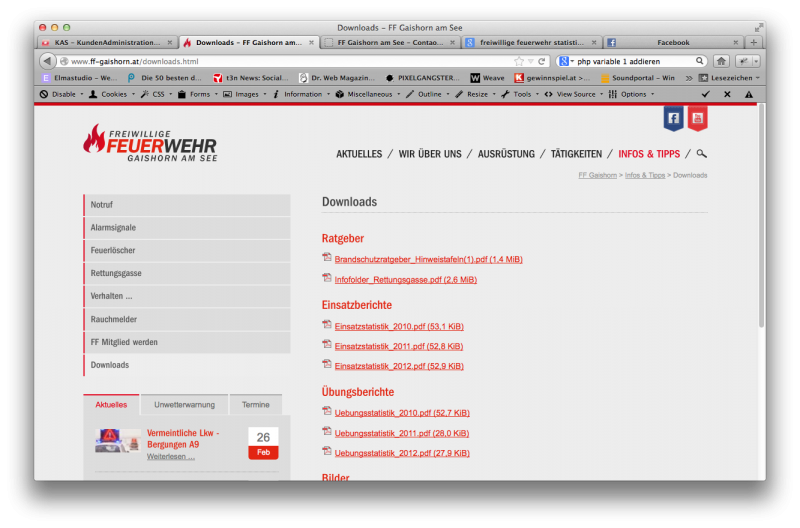Open the website search magnifier in navigation

pyautogui.click(x=702, y=153)
